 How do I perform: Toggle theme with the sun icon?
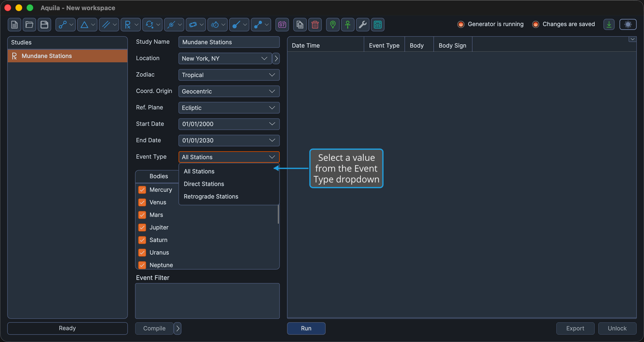pos(628,24)
